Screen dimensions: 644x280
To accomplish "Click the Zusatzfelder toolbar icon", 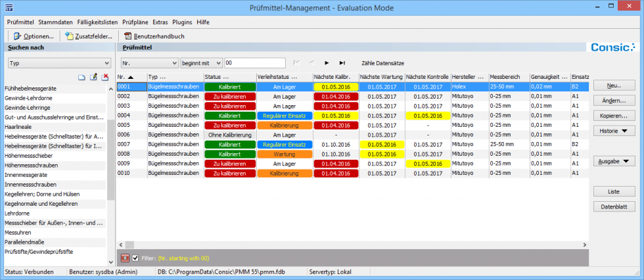I will click(89, 35).
